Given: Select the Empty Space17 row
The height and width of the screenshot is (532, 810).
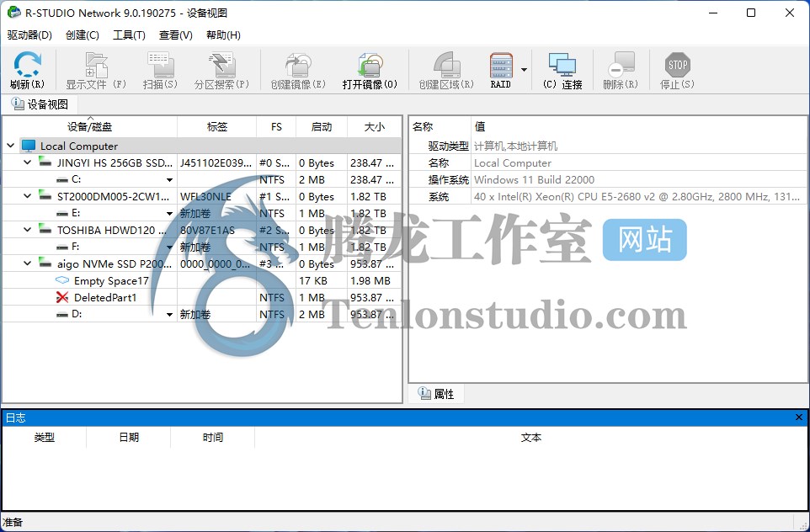Looking at the screenshot, I should pos(201,281).
